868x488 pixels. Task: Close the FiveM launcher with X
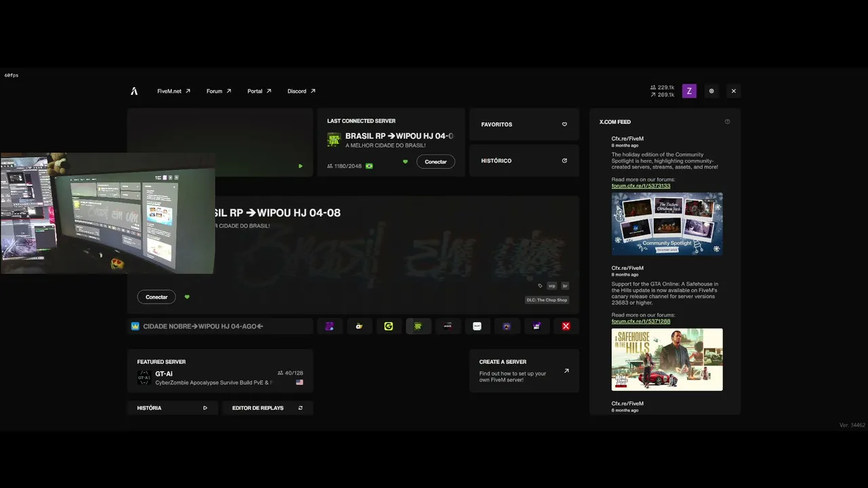(733, 91)
